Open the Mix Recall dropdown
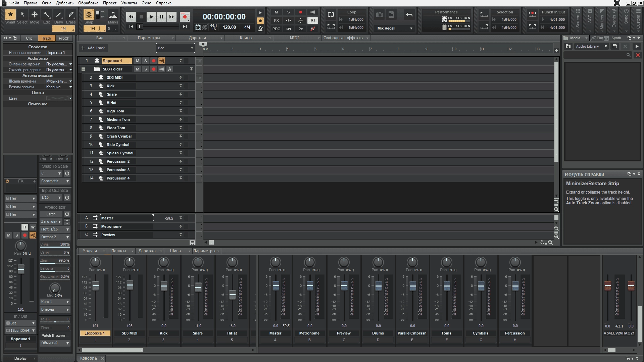The height and width of the screenshot is (362, 644). (395, 28)
